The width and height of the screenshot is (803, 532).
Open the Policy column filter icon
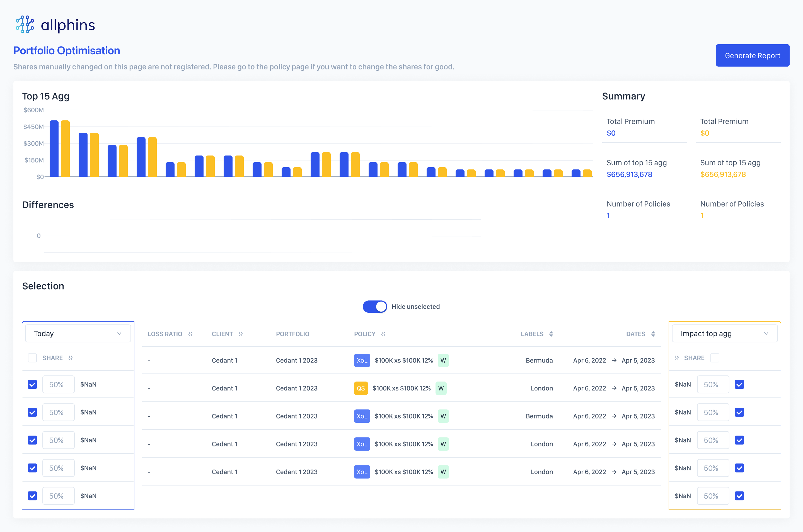coord(383,334)
